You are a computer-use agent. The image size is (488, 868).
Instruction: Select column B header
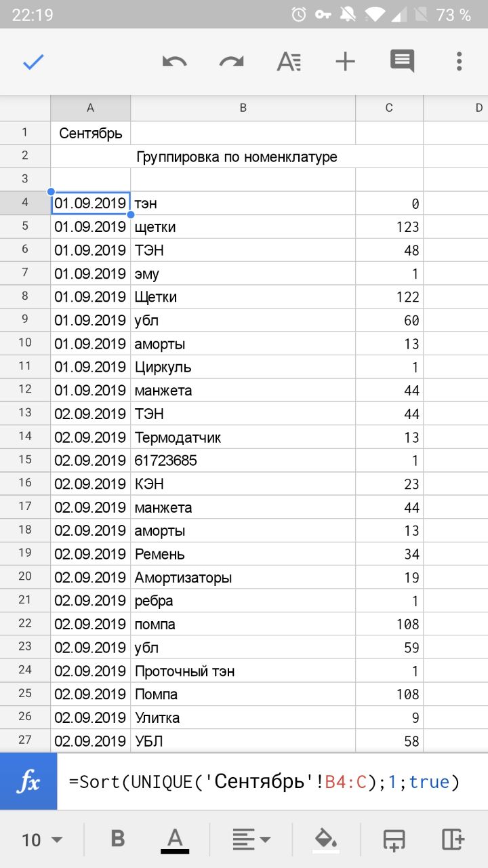[x=243, y=108]
